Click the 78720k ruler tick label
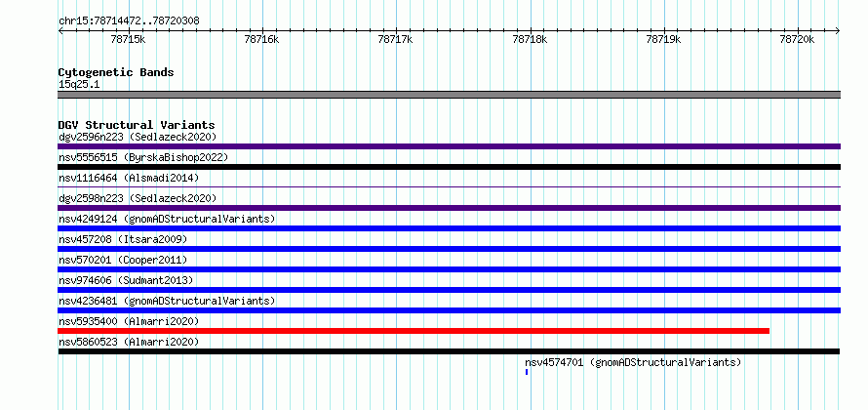The image size is (868, 410). [x=797, y=39]
